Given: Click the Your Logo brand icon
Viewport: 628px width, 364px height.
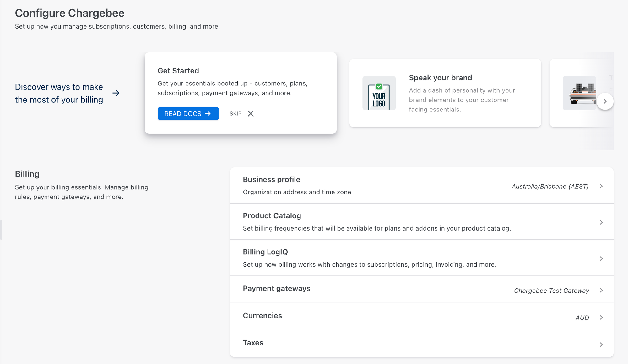Looking at the screenshot, I should pos(379,93).
